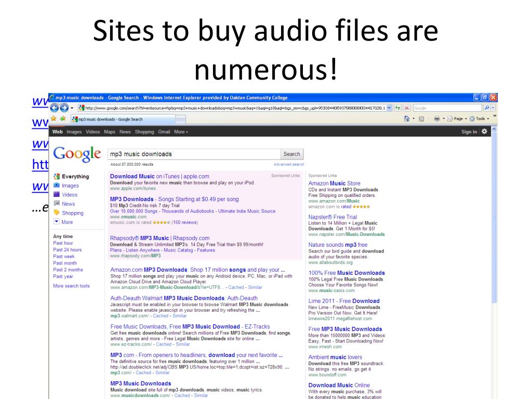Image resolution: width=532 pixels, height=399 pixels.
Task: Open the Favorites star icon
Action: pyautogui.click(x=54, y=119)
